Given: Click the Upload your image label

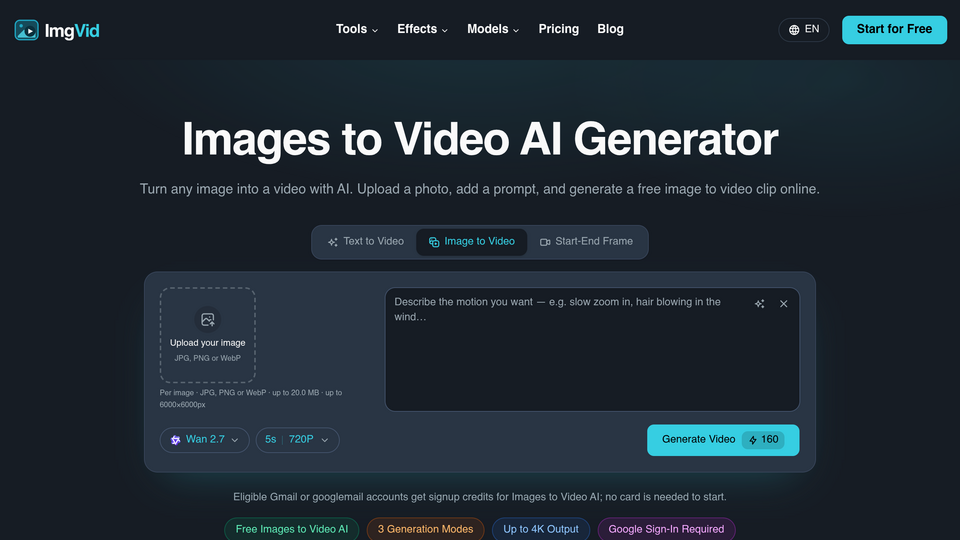Looking at the screenshot, I should [208, 343].
